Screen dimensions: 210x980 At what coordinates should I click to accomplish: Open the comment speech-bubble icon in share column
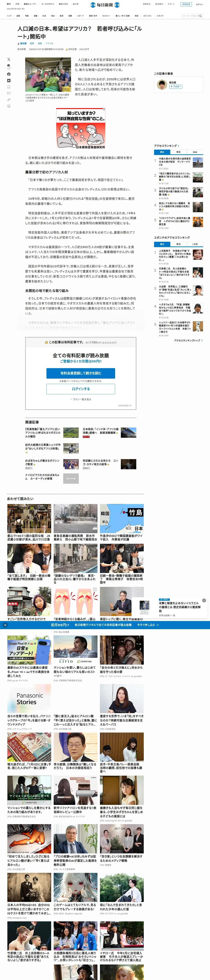coord(9,67)
